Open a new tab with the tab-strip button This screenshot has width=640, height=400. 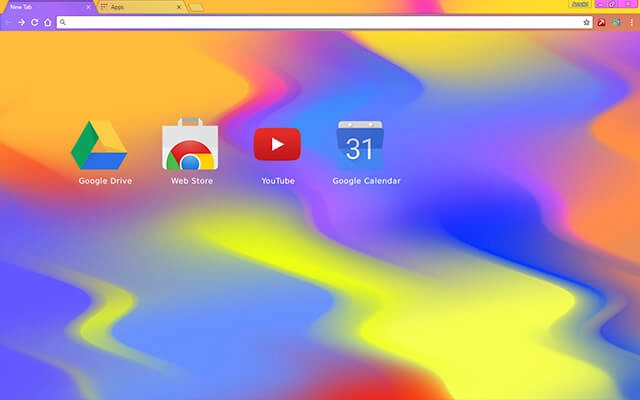(196, 7)
